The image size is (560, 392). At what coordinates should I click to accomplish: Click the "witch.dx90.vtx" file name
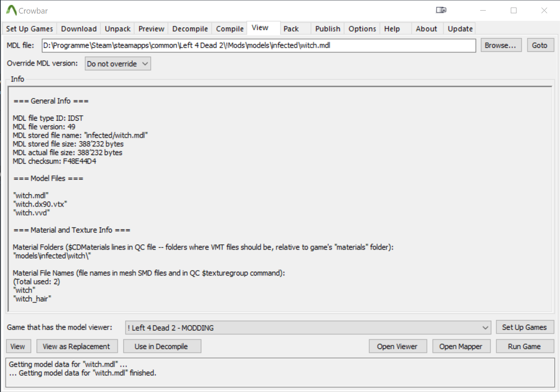pyautogui.click(x=40, y=204)
